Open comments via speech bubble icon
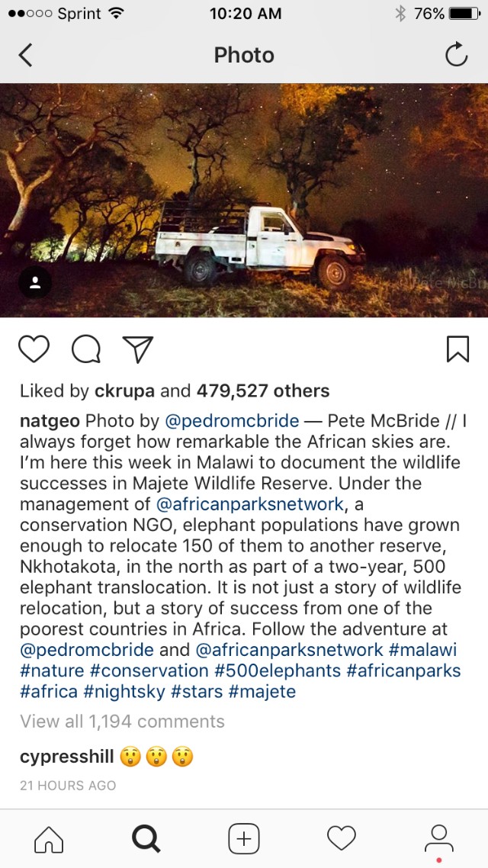This screenshot has height=868, width=488. click(x=85, y=349)
